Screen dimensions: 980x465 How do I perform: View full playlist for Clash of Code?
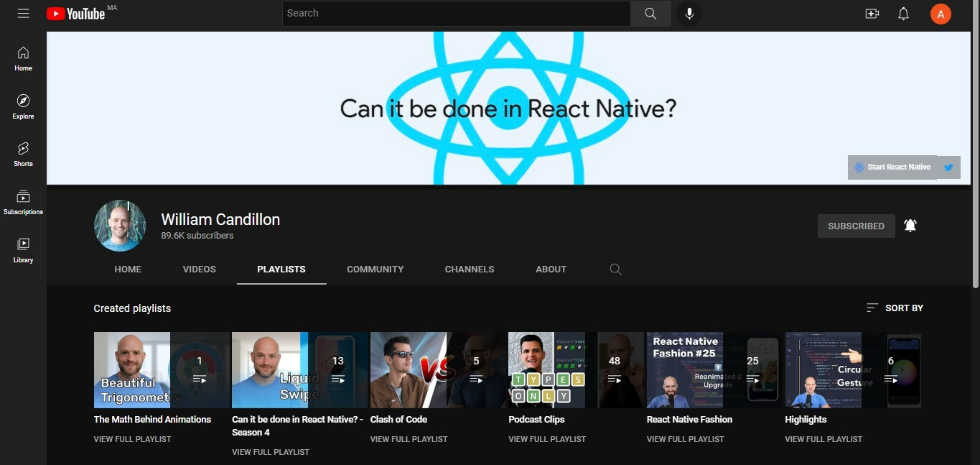click(x=409, y=439)
